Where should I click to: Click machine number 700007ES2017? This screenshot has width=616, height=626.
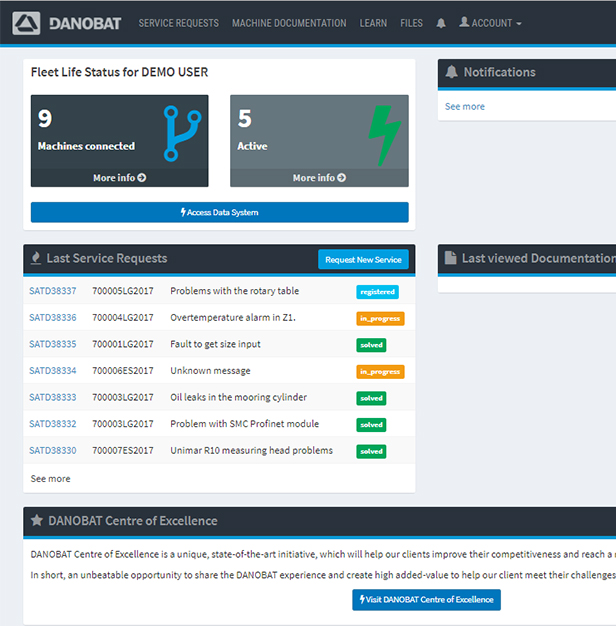pos(123,450)
